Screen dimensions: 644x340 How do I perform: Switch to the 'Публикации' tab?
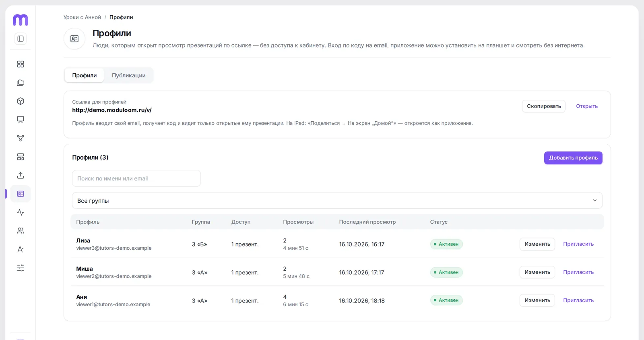(x=129, y=75)
